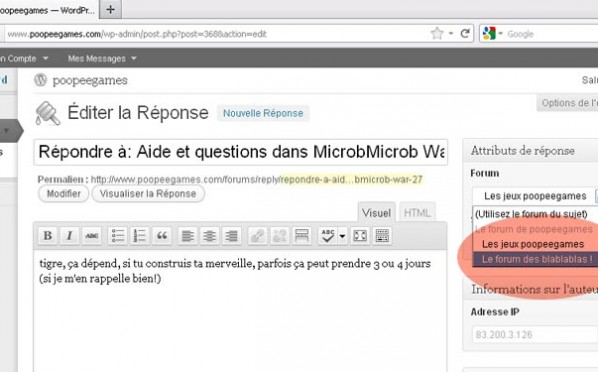The image size is (598, 372).
Task: Bookmark this page with the star icon
Action: (437, 34)
